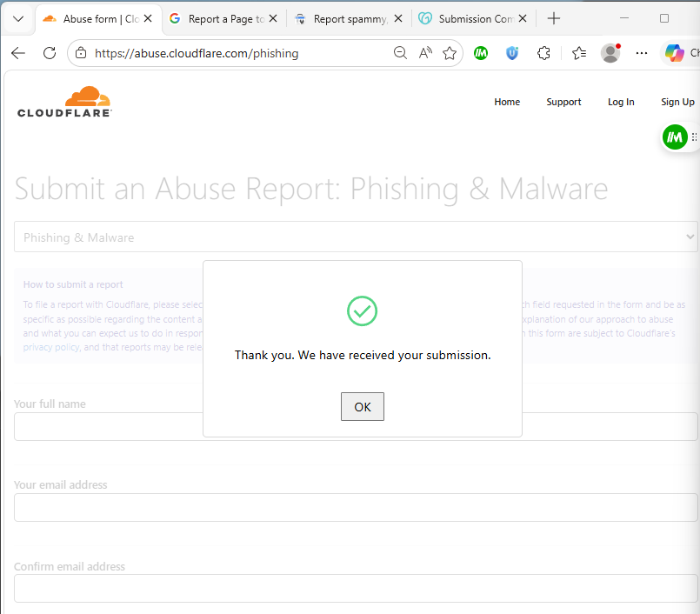The height and width of the screenshot is (614, 700).
Task: Click the floating green IM widget
Action: 675,137
